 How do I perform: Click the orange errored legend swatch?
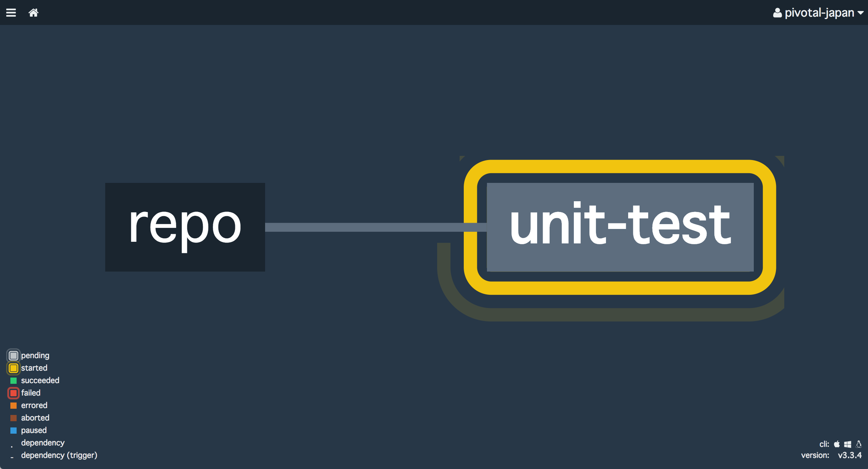(x=13, y=405)
